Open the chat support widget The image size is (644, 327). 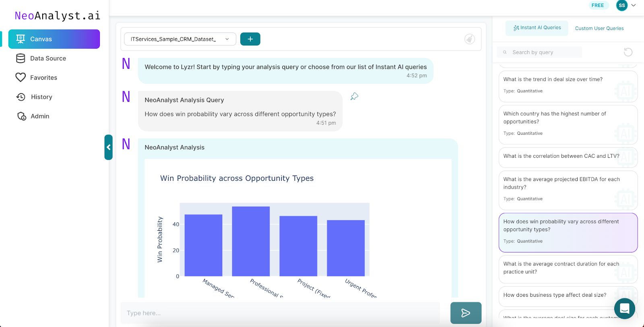click(x=624, y=308)
